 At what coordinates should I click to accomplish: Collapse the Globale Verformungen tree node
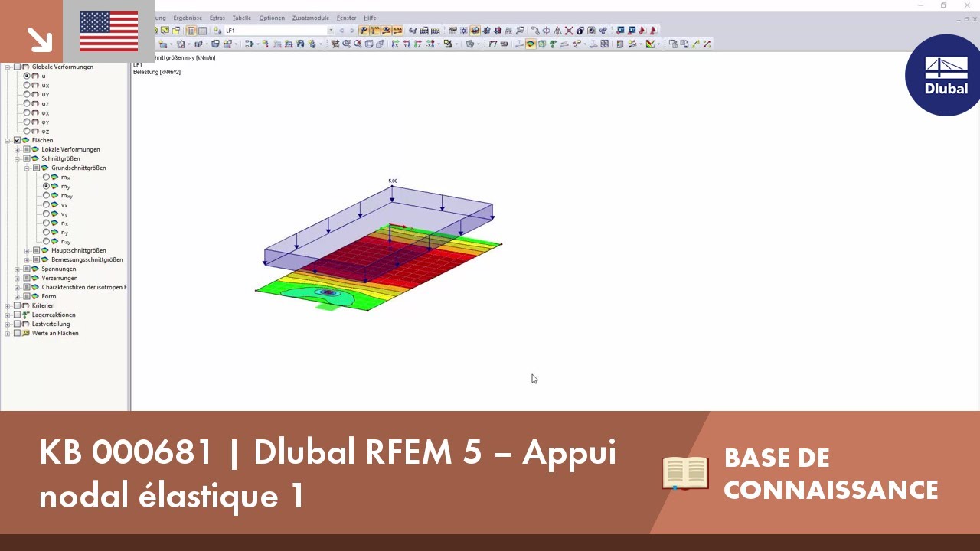[x=8, y=67]
